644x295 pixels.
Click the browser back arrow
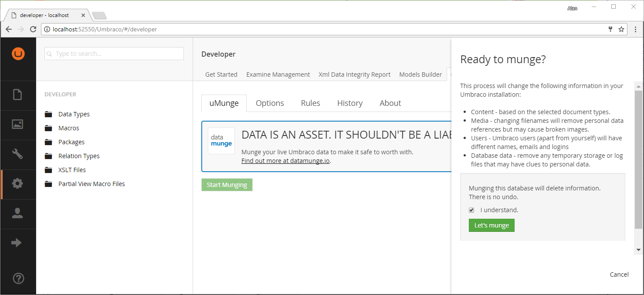(x=9, y=29)
